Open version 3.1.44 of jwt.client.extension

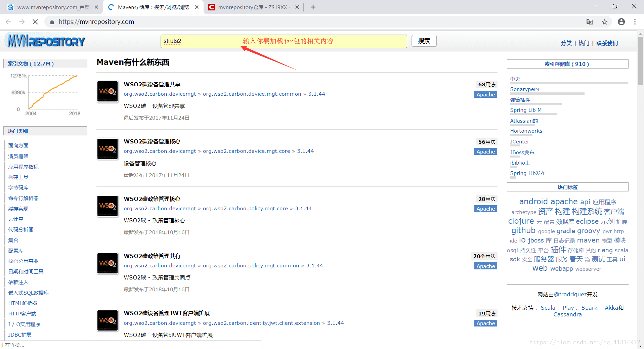[x=335, y=323]
